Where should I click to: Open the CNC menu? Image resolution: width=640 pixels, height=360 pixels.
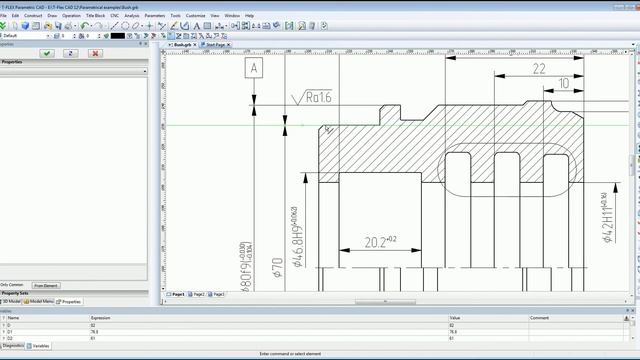point(115,16)
